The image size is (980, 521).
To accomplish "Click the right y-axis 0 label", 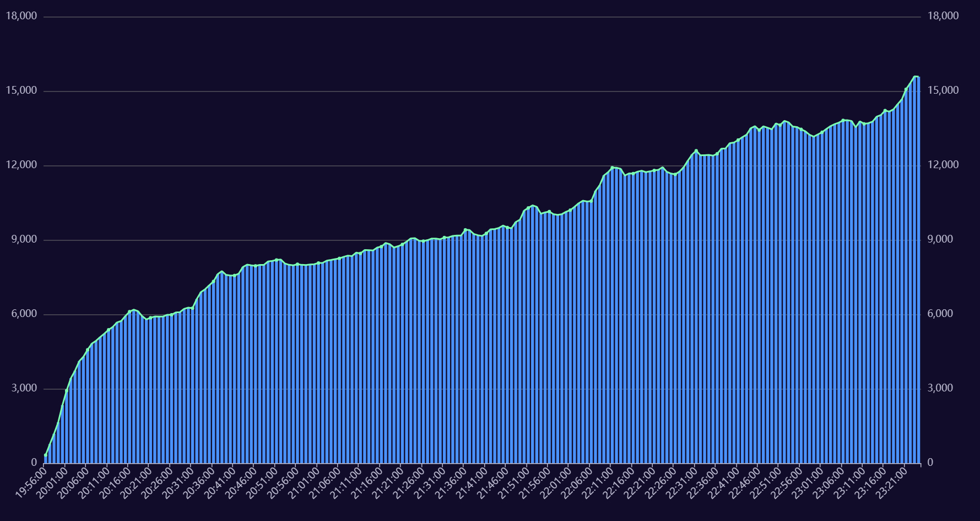I will [930, 463].
